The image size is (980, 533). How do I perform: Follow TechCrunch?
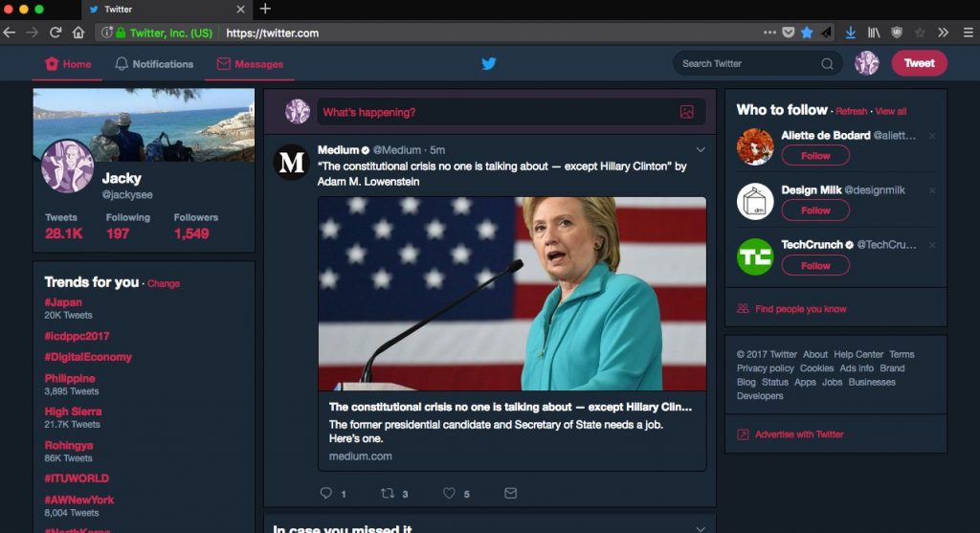click(815, 266)
